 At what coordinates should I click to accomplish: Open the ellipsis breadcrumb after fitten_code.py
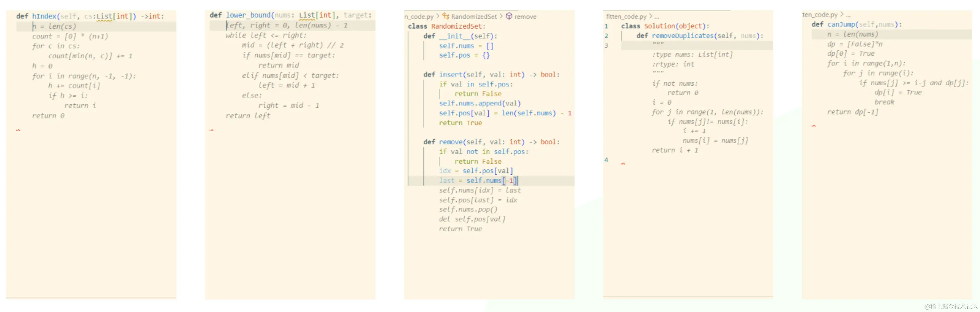pyautogui.click(x=657, y=16)
